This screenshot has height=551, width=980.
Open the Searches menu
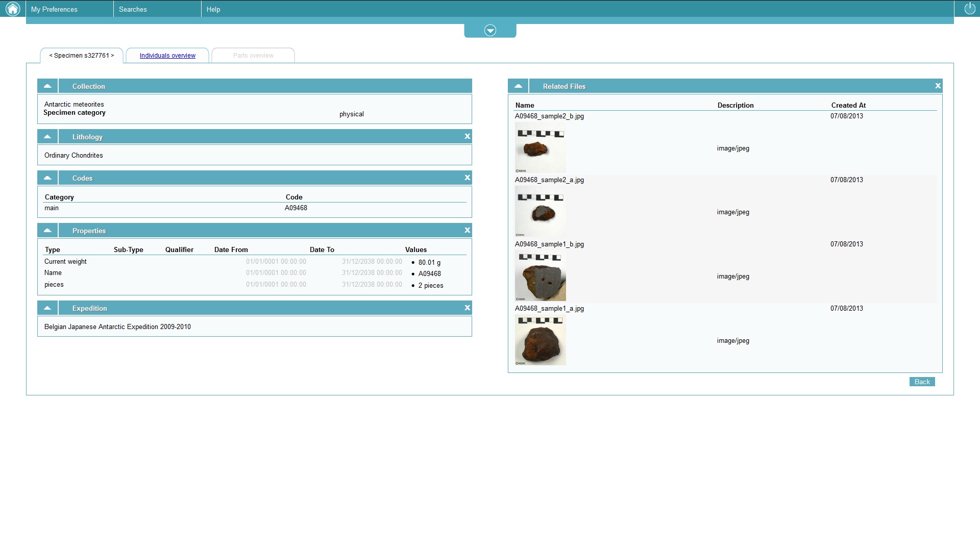tap(133, 9)
